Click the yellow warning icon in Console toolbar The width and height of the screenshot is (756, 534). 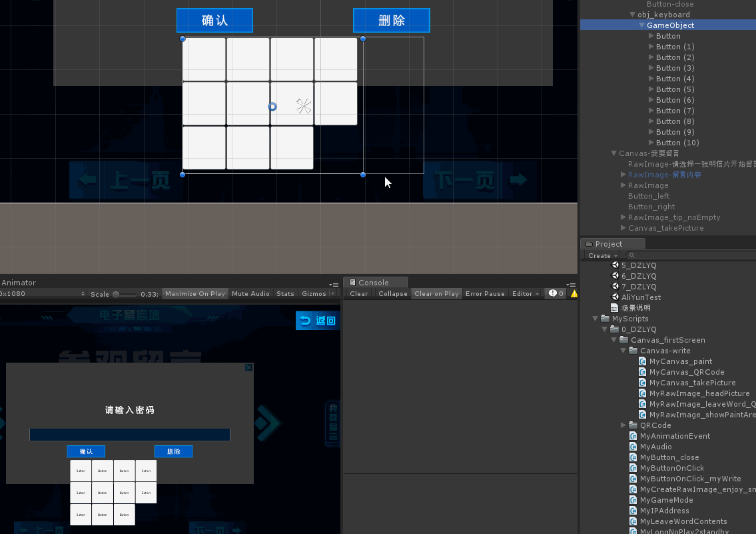[x=573, y=293]
